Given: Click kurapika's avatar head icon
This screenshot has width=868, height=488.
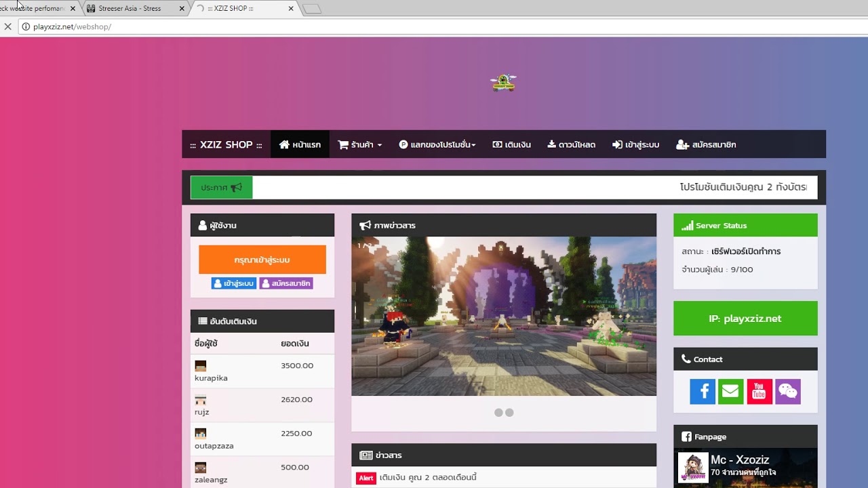Looking at the screenshot, I should pos(200,366).
